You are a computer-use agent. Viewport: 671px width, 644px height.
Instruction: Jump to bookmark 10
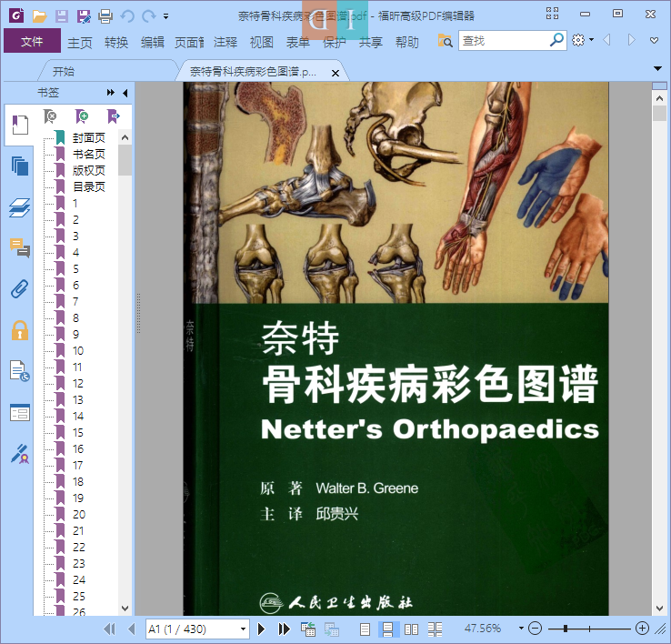point(78,351)
